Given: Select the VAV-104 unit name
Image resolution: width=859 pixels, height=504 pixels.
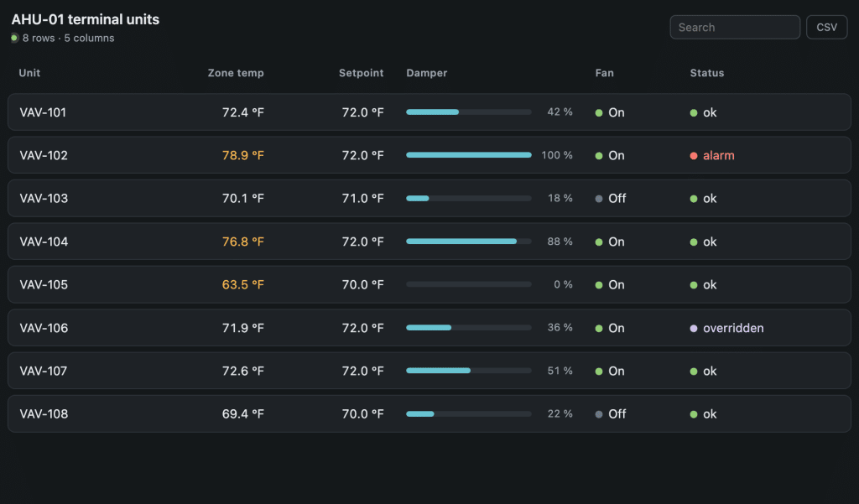Looking at the screenshot, I should point(44,242).
